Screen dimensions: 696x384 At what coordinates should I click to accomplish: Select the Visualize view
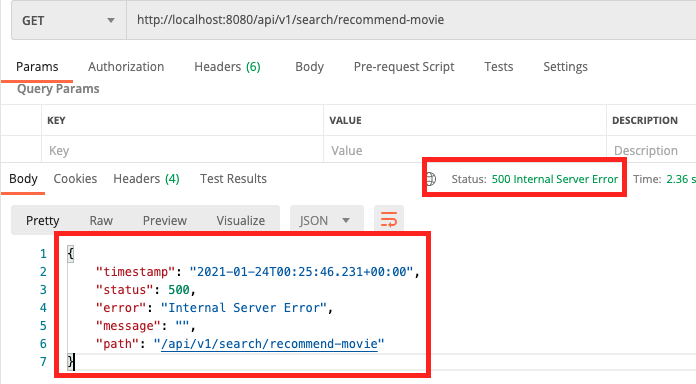[x=241, y=220]
